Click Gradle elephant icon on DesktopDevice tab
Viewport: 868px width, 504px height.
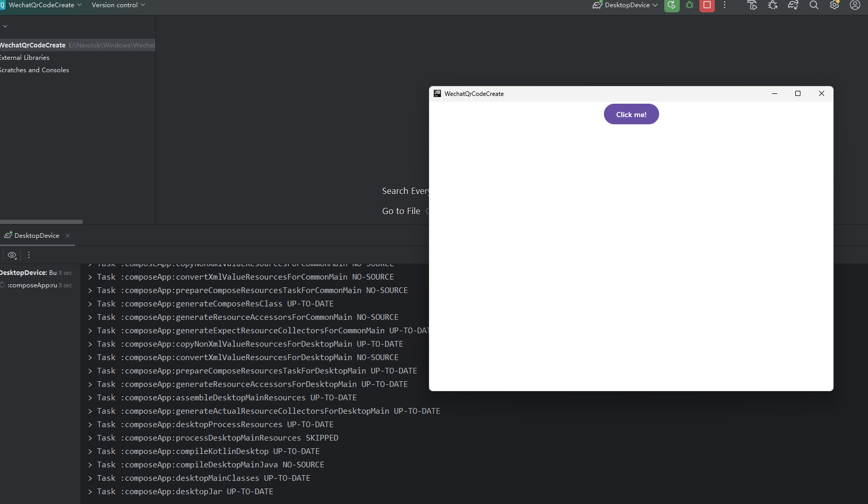(8, 235)
